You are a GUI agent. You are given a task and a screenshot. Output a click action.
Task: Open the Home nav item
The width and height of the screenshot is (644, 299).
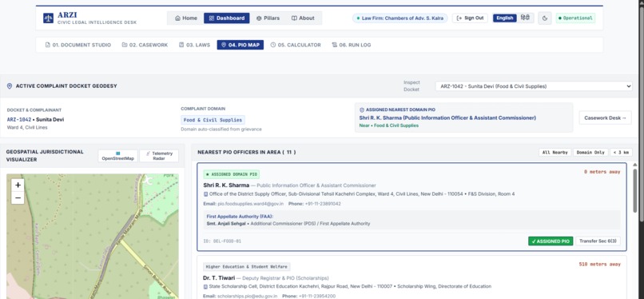[186, 18]
